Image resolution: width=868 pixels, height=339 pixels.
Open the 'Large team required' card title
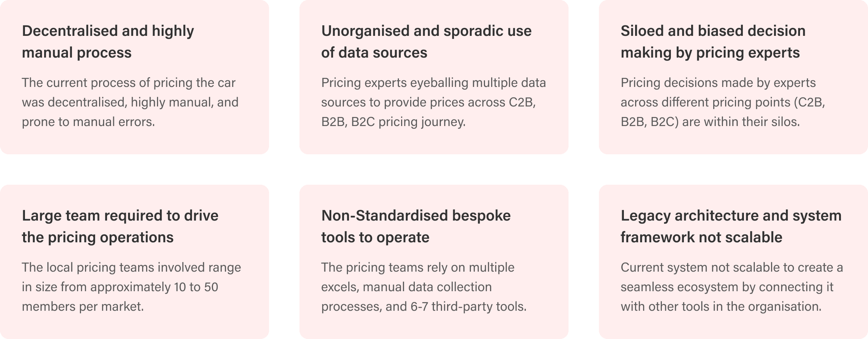coord(120,226)
